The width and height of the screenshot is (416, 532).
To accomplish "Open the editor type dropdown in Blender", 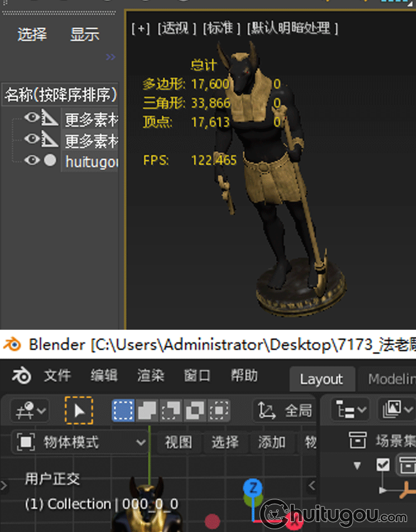I will tap(31, 411).
